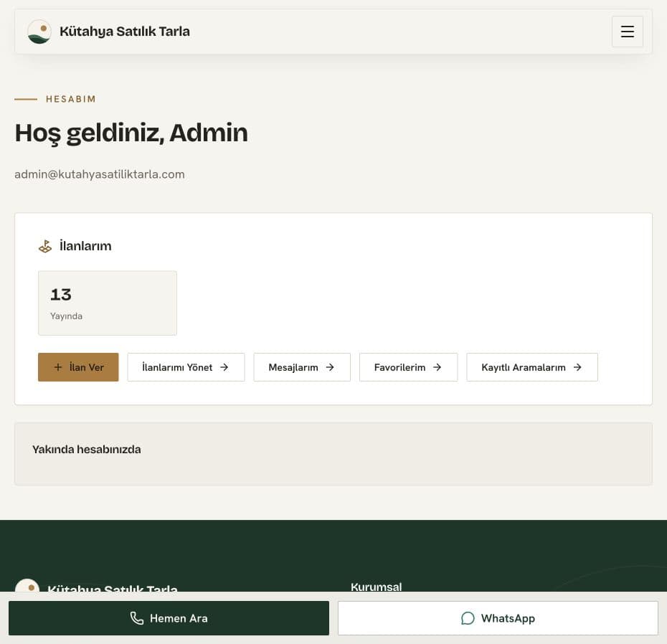The height and width of the screenshot is (644, 667).
Task: Open the hamburger menu
Action: [x=627, y=32]
